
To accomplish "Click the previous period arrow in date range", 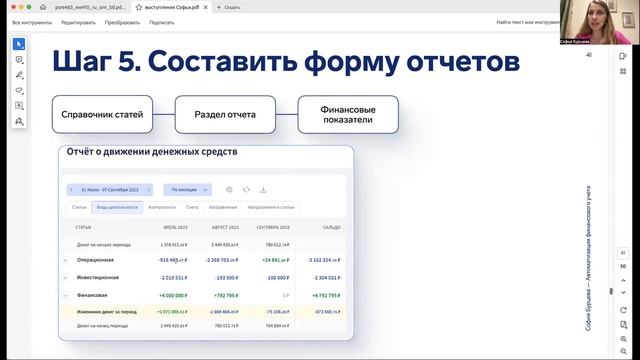I will [71, 190].
